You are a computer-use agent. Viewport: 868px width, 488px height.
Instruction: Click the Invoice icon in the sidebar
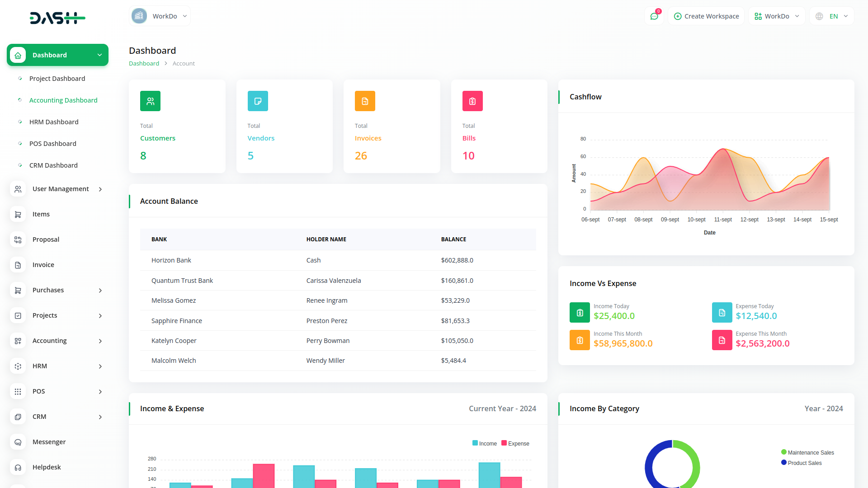[x=18, y=265]
